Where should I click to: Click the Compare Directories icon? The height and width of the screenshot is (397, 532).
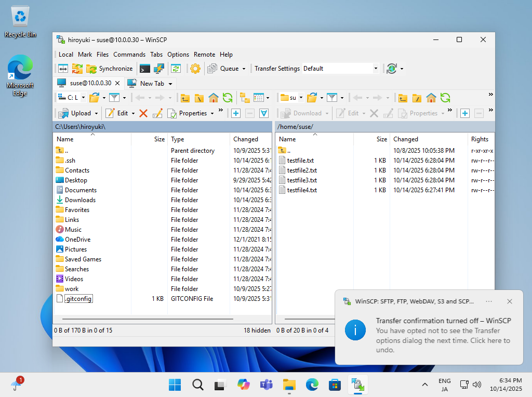(x=63, y=69)
